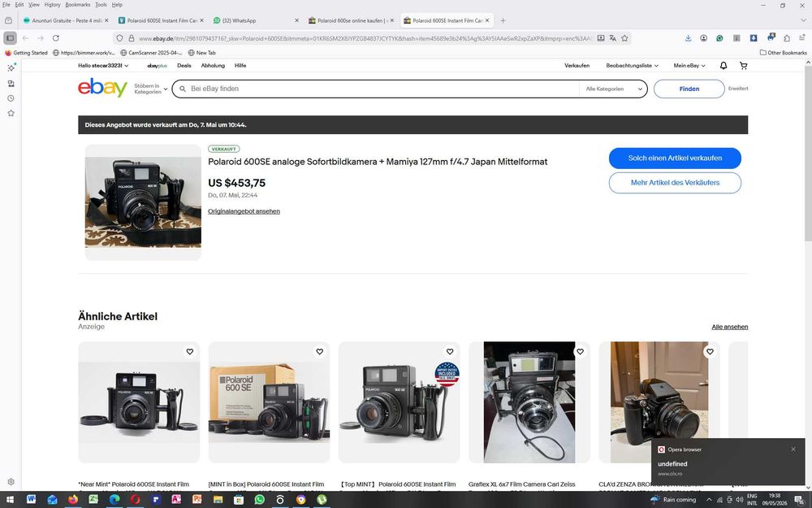Open the Extensions puzzle icon
This screenshot has width=812, height=508.
coord(787,38)
